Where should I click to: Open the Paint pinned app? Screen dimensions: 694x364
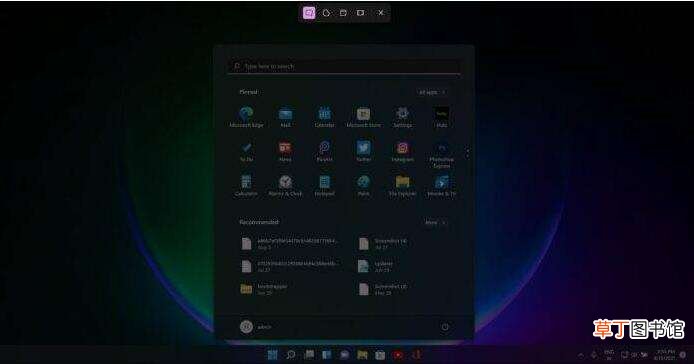tap(363, 186)
